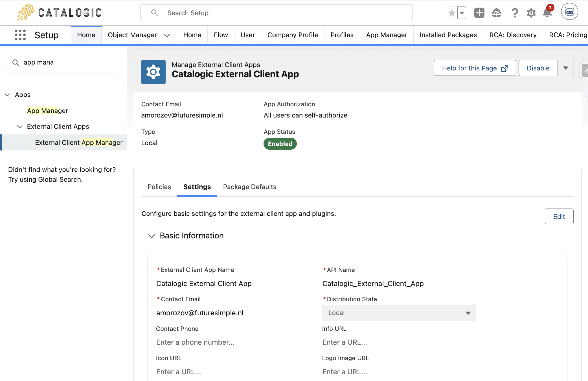Select App Manager in sidebar tree
Viewport: 588px width, 381px height.
(47, 111)
